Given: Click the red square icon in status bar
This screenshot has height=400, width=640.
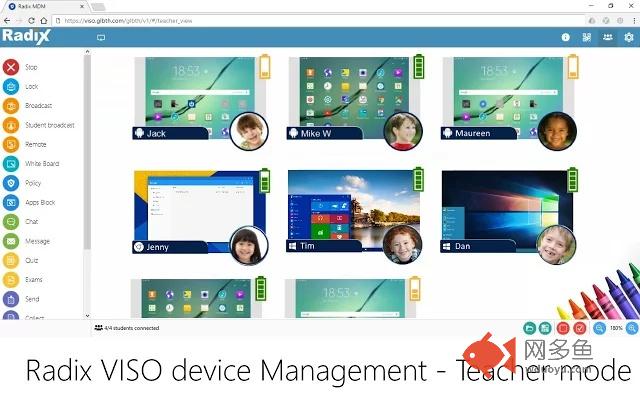Looking at the screenshot, I should [563, 328].
